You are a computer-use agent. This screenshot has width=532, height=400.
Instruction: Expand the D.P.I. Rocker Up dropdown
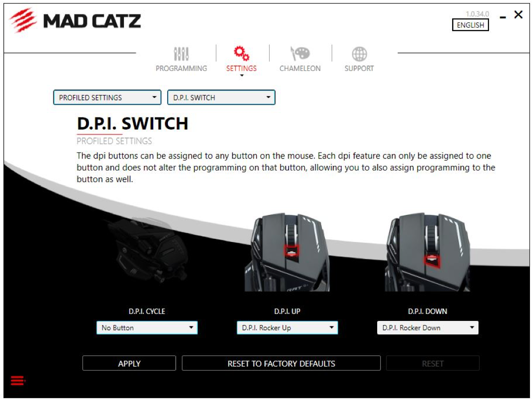point(287,327)
